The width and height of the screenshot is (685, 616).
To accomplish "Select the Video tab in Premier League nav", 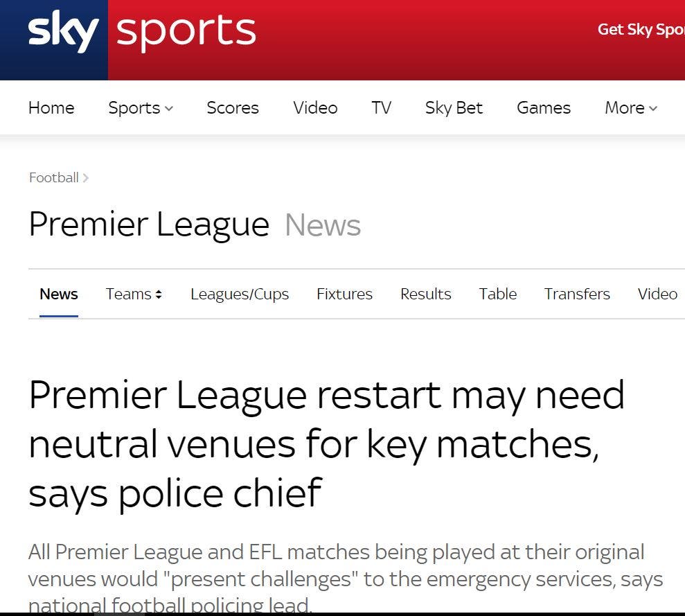I will (x=657, y=294).
